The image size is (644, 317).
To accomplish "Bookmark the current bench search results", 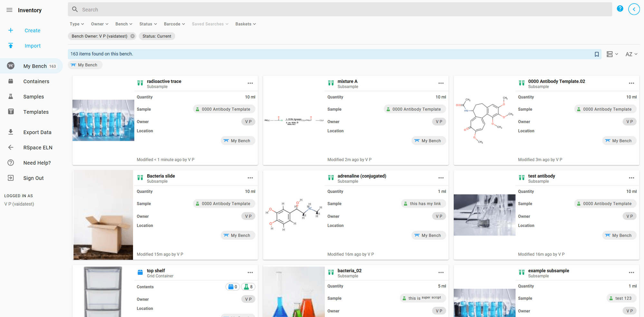I will pyautogui.click(x=597, y=54).
